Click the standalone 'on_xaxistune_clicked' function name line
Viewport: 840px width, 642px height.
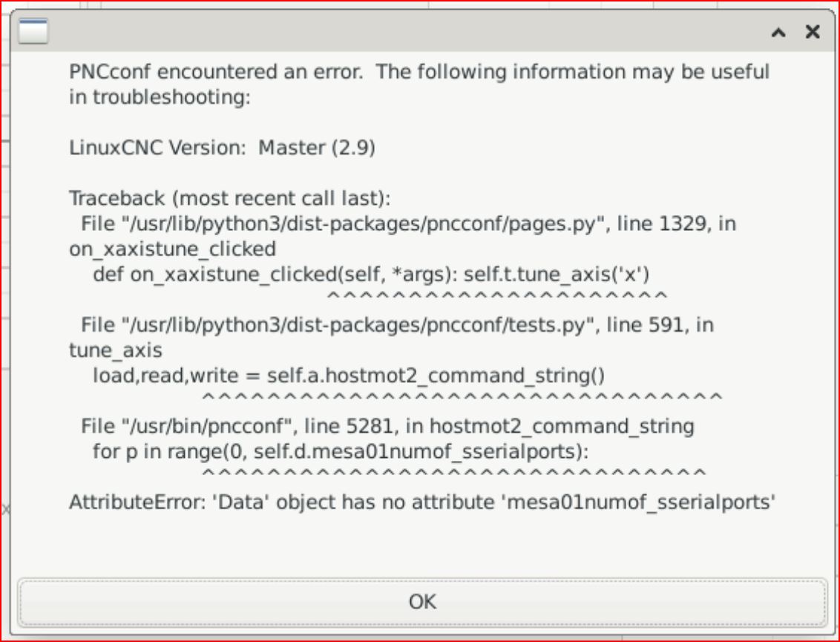point(172,249)
